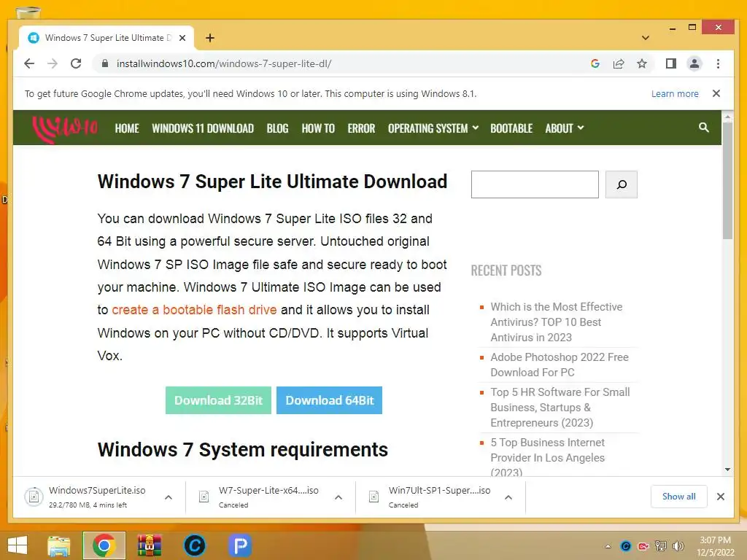The height and width of the screenshot is (560, 747).
Task: Click the IW10 site logo
Action: click(x=64, y=128)
